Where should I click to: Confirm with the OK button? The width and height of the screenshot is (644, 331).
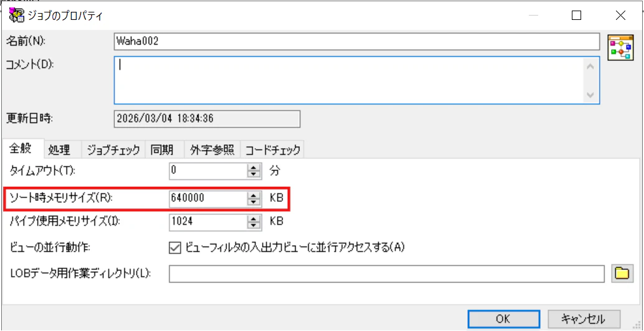point(503,319)
